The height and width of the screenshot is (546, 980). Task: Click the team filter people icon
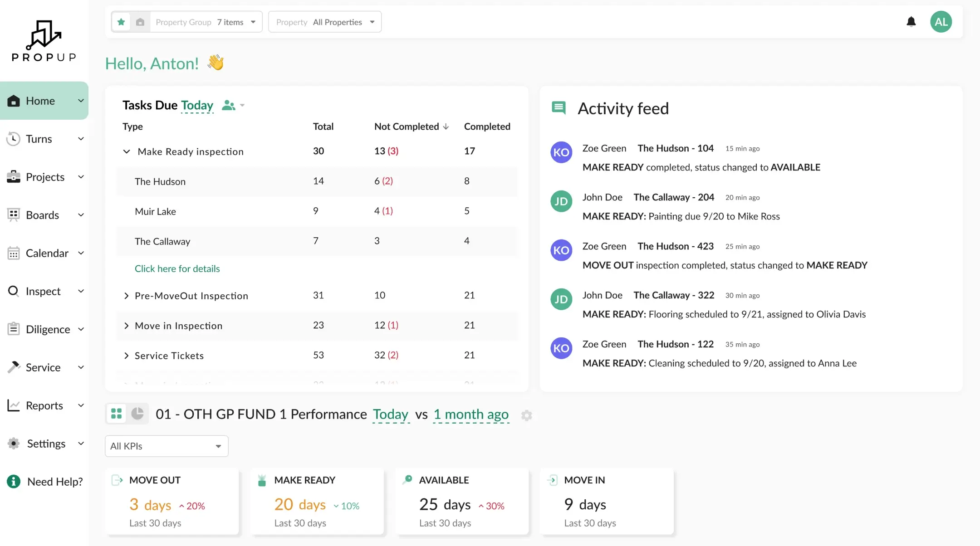[x=229, y=105]
